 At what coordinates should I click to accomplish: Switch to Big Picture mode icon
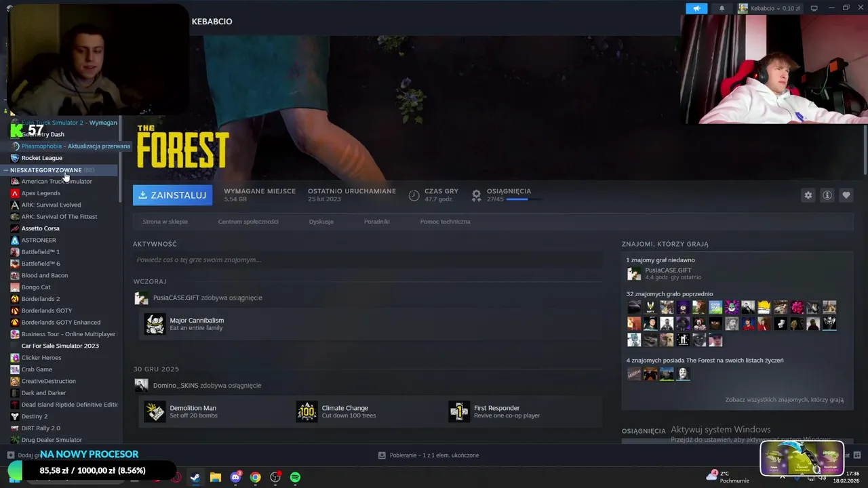click(x=814, y=8)
